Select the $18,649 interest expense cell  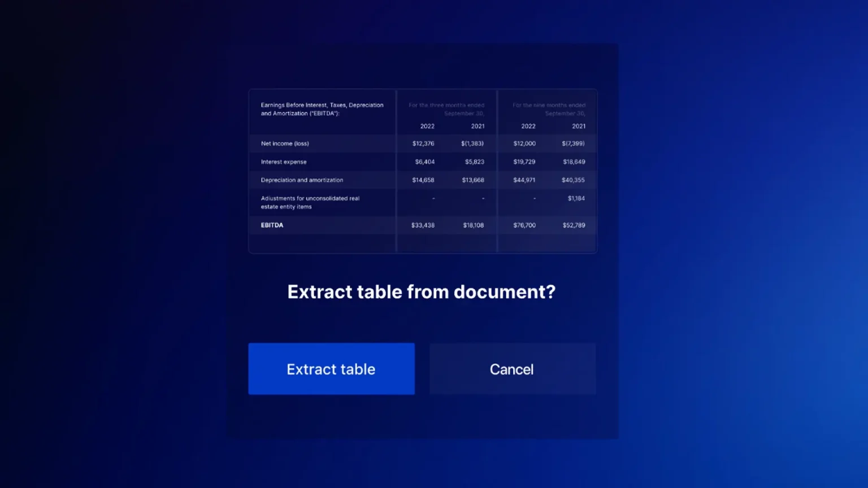574,162
